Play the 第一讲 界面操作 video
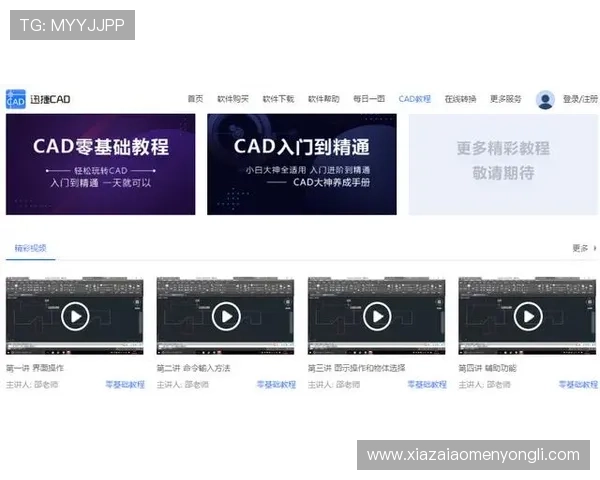 pos(75,316)
